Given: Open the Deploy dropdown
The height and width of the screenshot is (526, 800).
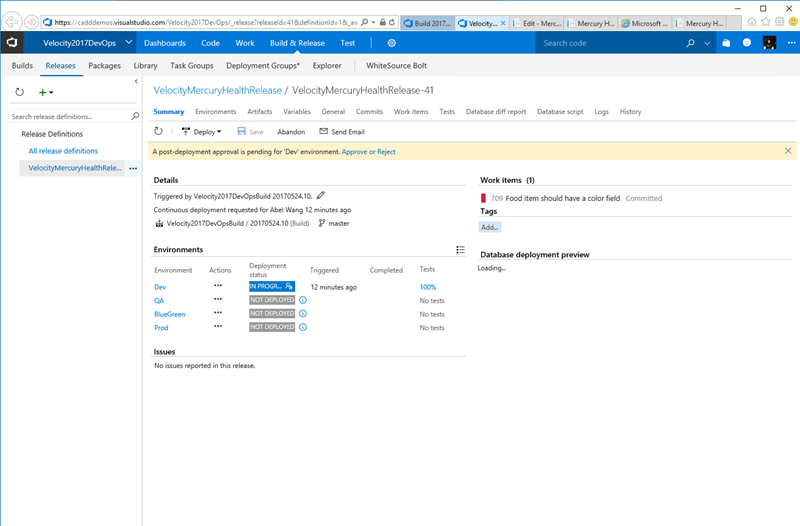Looking at the screenshot, I should pos(202,132).
